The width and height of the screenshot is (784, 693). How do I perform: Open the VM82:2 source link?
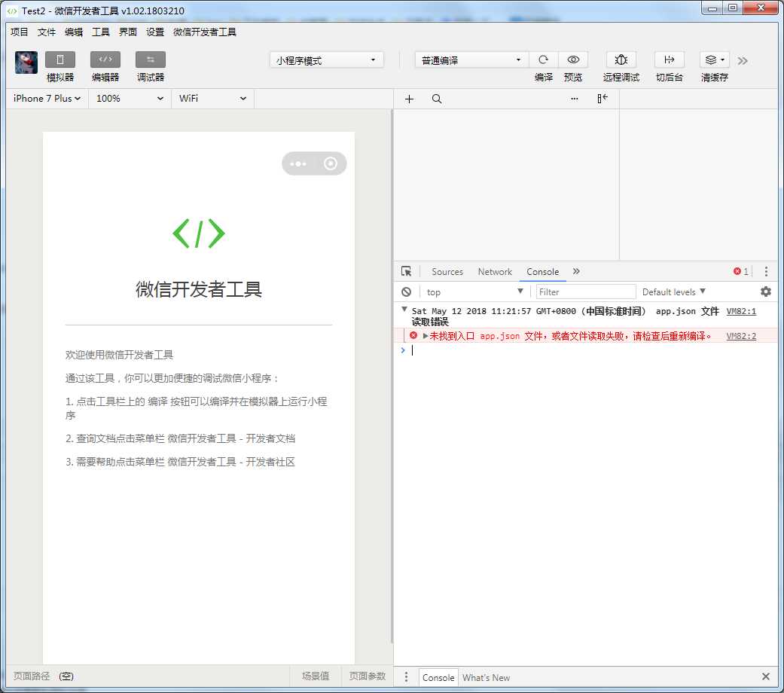[x=741, y=336]
